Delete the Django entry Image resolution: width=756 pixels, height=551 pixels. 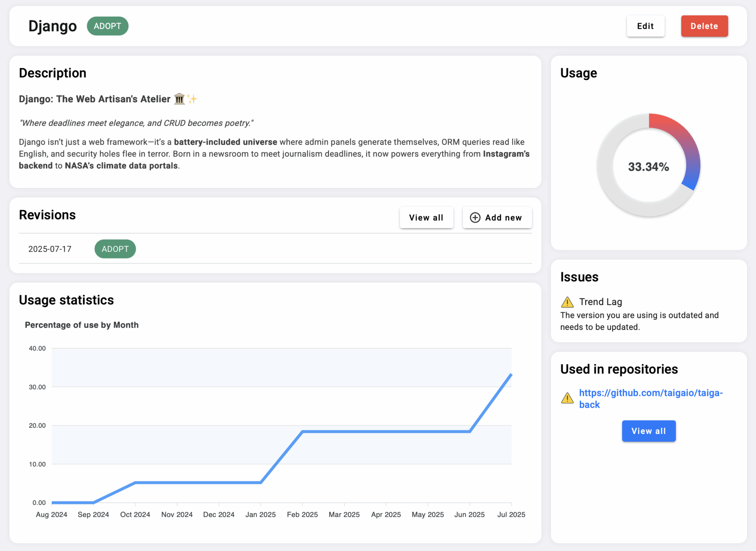tap(704, 26)
